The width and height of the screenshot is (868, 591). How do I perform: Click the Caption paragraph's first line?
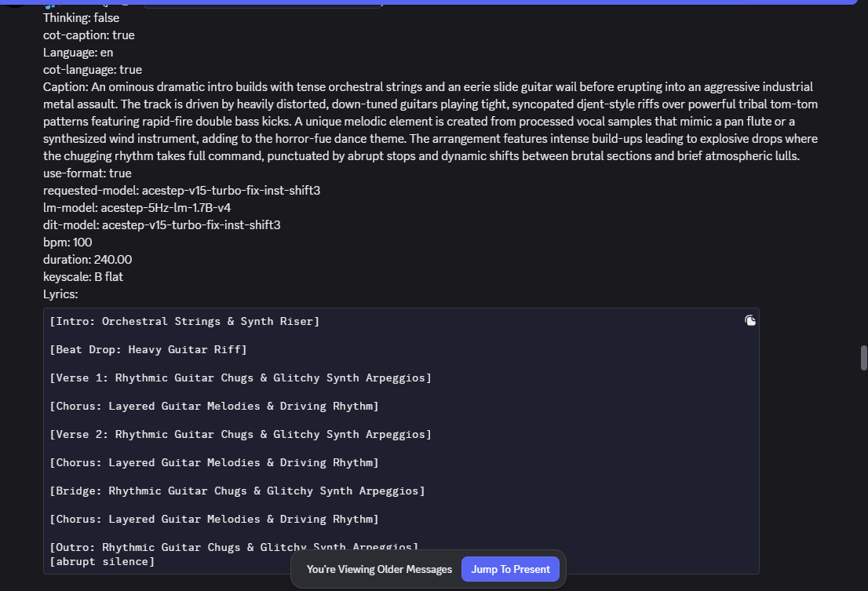pyautogui.click(x=428, y=86)
